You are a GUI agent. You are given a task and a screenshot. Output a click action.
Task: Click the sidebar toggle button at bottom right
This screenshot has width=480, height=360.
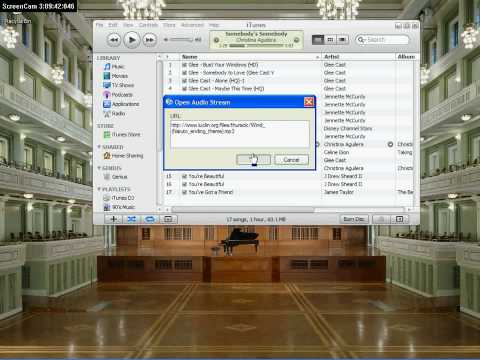(400, 219)
